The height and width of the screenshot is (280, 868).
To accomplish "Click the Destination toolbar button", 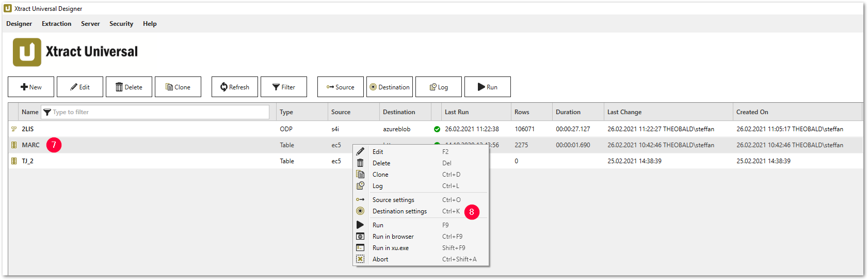I will pos(390,87).
